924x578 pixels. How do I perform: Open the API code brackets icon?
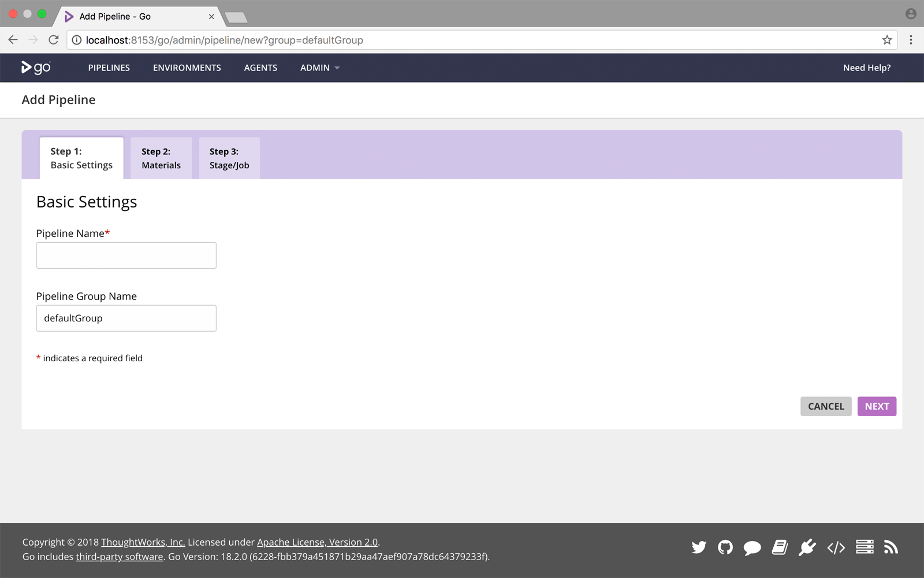click(836, 547)
